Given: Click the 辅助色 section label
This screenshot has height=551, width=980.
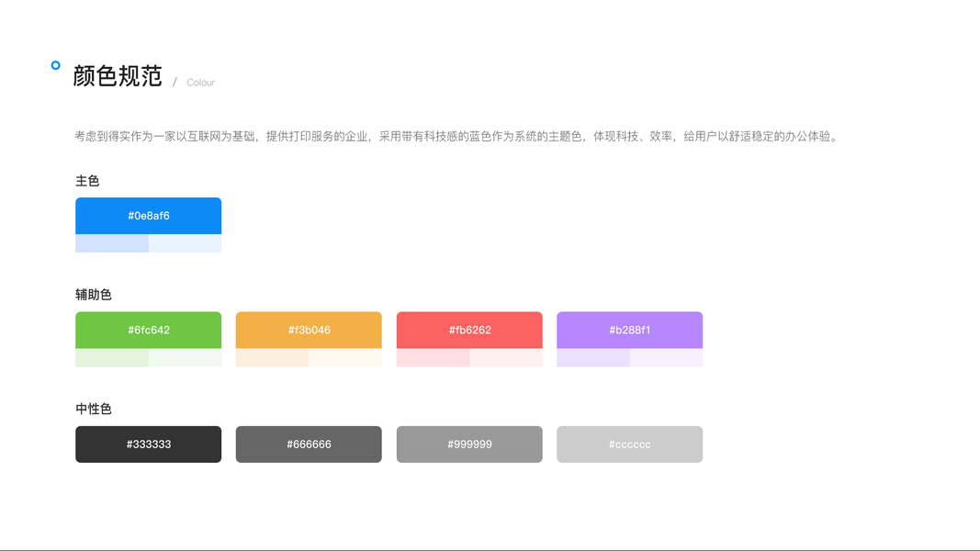Looking at the screenshot, I should 94,295.
